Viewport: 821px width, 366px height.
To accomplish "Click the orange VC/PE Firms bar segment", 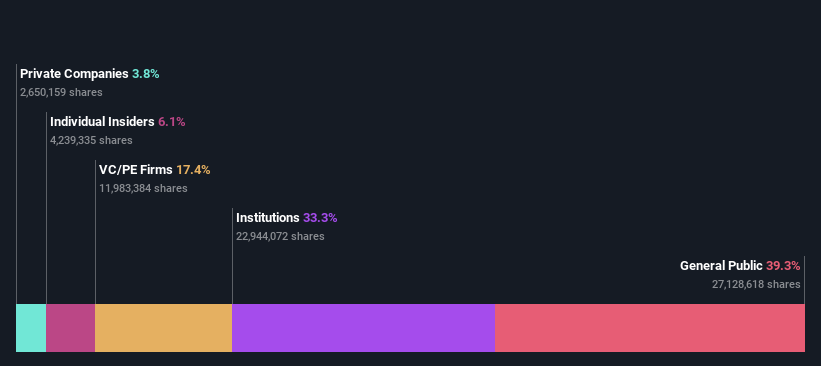I will pyautogui.click(x=163, y=328).
